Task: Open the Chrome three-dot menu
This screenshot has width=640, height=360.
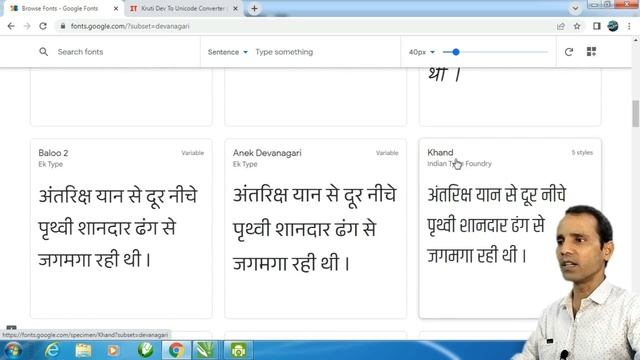Action: [x=629, y=26]
